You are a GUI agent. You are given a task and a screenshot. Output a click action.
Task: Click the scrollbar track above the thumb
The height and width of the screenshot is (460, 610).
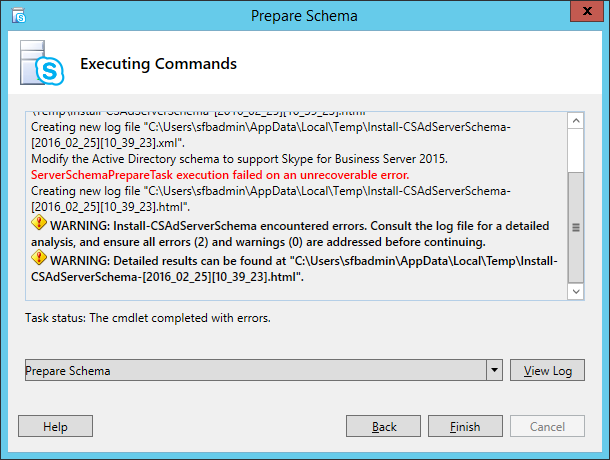[576, 150]
